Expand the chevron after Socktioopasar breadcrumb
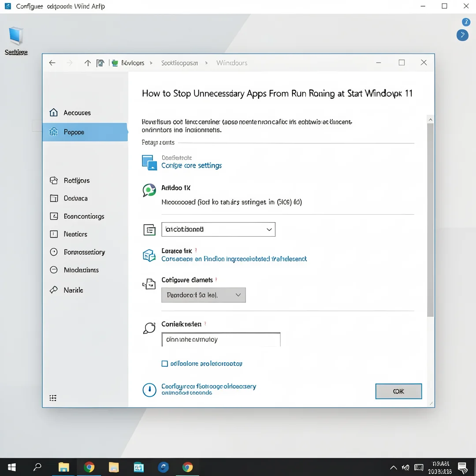Image resolution: width=476 pixels, height=476 pixels. coord(206,63)
